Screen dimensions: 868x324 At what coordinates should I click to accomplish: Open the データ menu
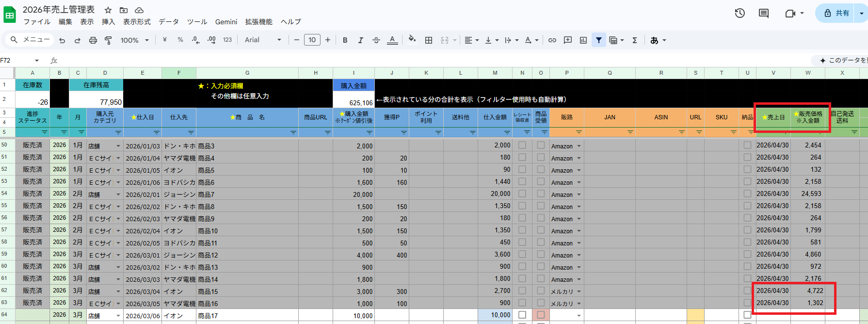click(x=169, y=22)
